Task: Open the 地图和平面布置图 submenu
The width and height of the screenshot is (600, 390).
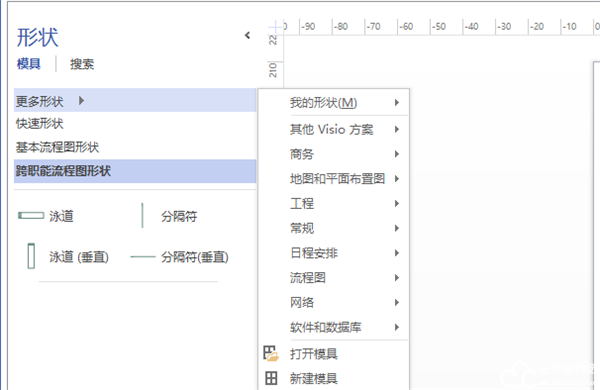Action: point(334,179)
